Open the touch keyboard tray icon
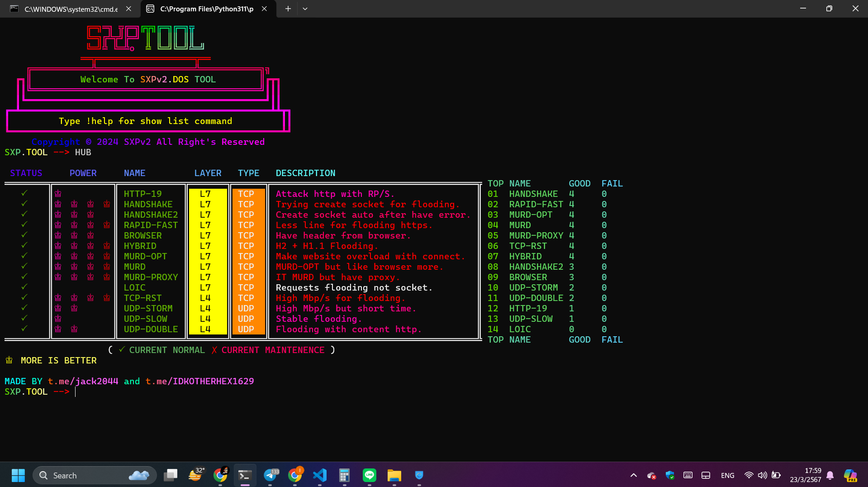The width and height of the screenshot is (868, 487). pos(688,475)
